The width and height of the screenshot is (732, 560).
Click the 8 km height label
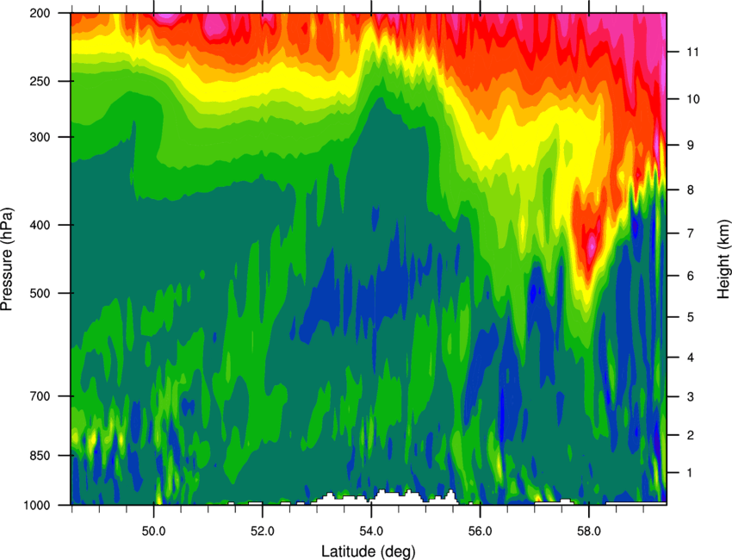(690, 190)
